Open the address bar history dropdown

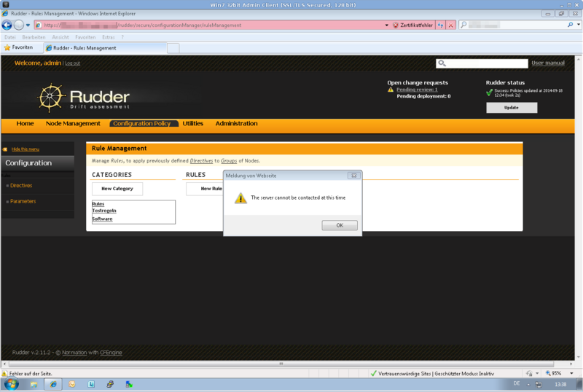click(x=387, y=25)
